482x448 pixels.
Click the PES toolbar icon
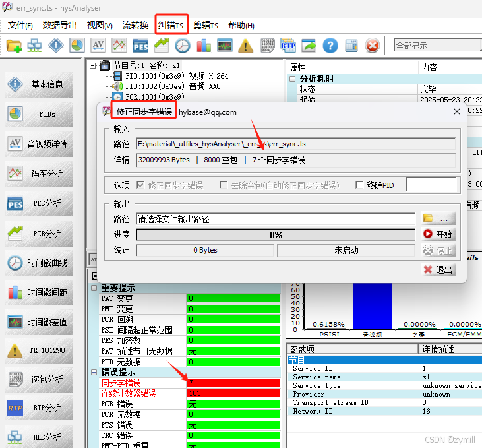140,46
